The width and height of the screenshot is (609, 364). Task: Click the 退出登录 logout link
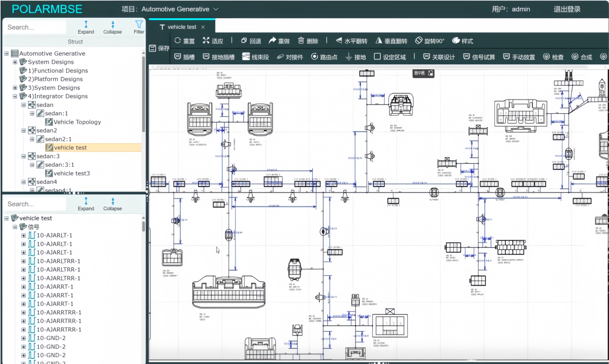click(x=567, y=9)
